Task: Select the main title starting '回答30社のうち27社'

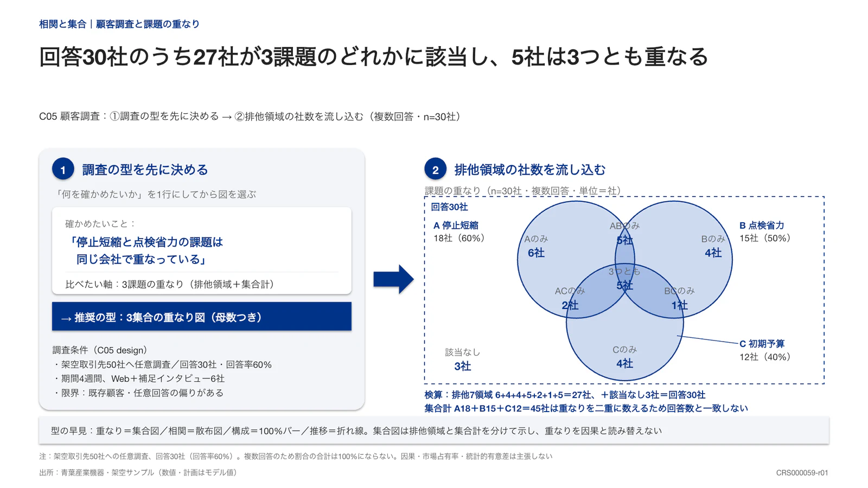Action: point(374,56)
